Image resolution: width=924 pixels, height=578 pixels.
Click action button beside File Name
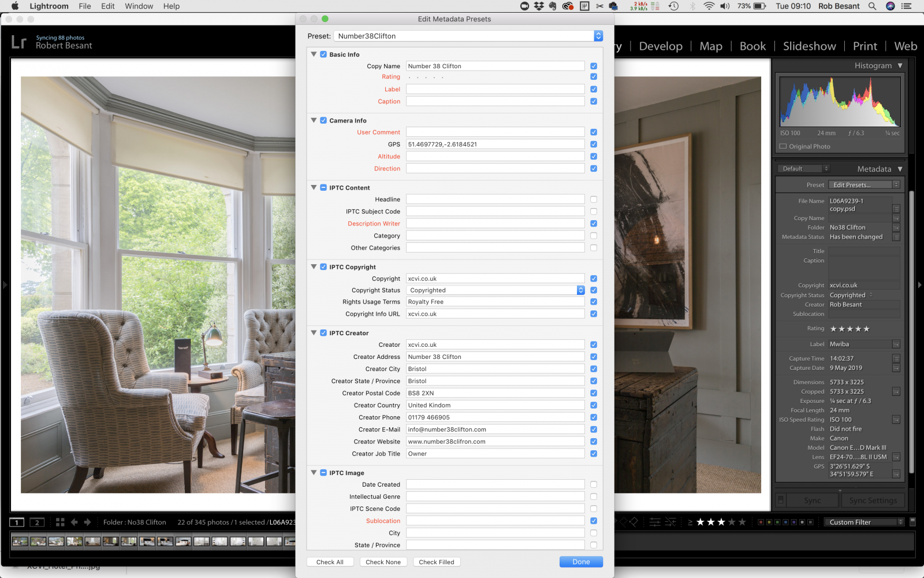click(896, 209)
